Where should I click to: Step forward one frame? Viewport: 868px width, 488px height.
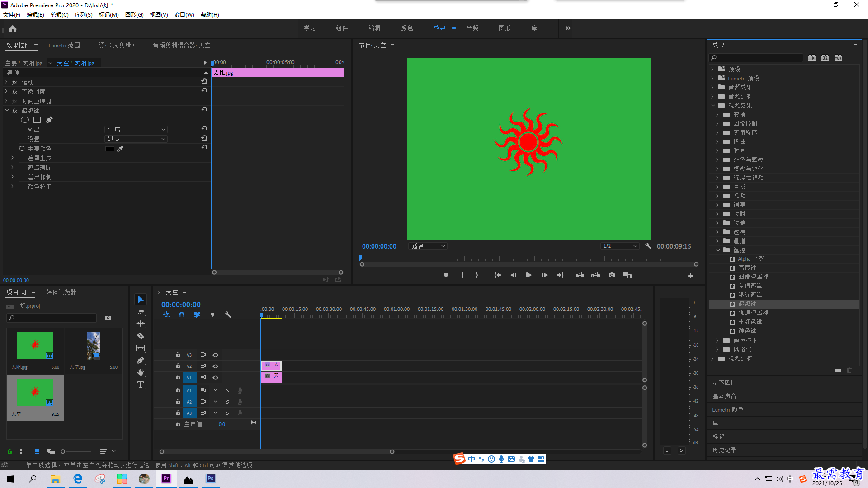pyautogui.click(x=545, y=275)
